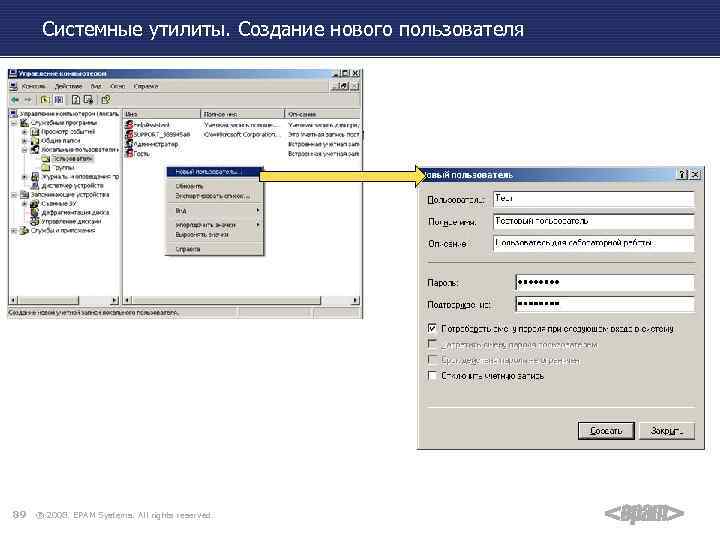Viewport: 720px width, 540px height.
Task: Open the Действие menu
Action: pyautogui.click(x=68, y=86)
